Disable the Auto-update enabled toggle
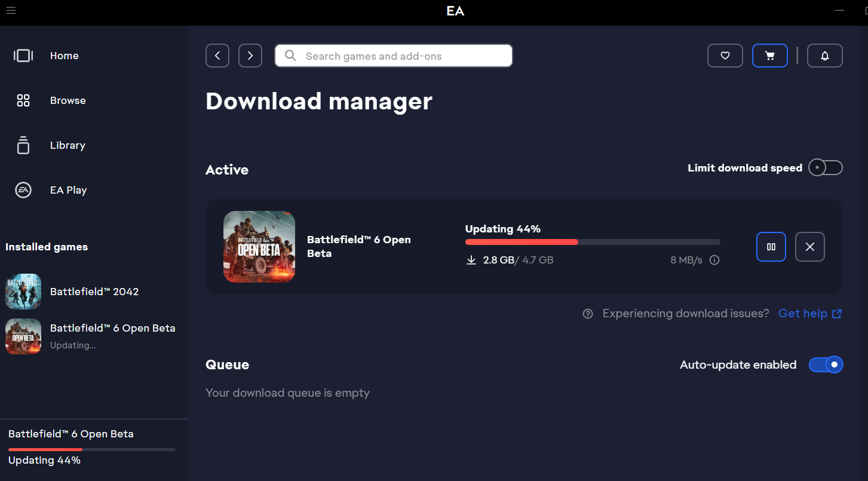 click(x=826, y=364)
